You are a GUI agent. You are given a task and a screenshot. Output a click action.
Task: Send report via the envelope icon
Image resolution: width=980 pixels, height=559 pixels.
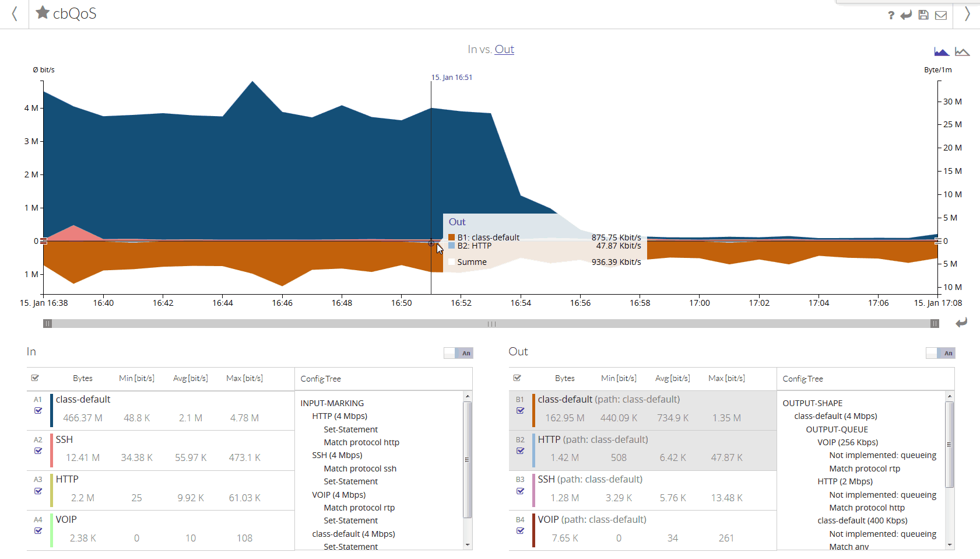click(x=941, y=15)
